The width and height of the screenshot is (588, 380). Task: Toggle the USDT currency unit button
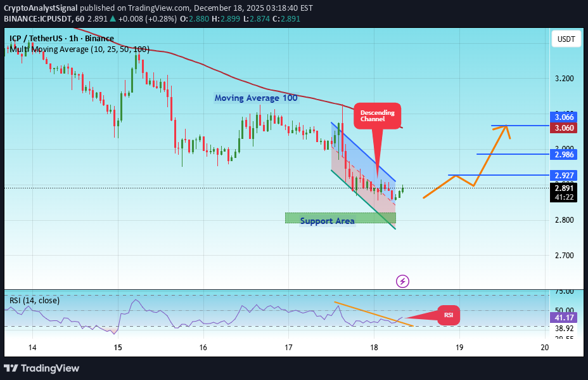tap(565, 39)
